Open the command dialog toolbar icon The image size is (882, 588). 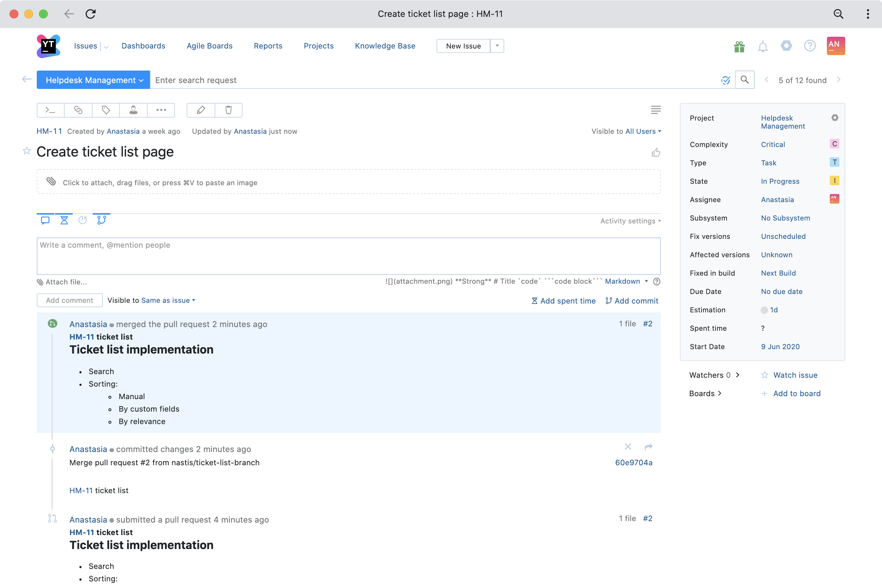(51, 110)
